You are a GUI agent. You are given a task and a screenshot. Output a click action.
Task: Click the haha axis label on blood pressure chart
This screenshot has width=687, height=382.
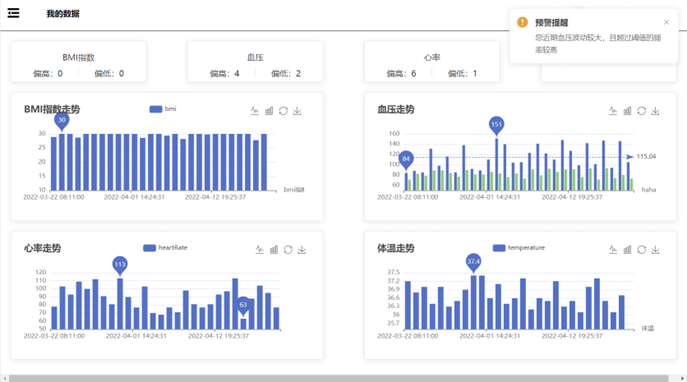648,189
